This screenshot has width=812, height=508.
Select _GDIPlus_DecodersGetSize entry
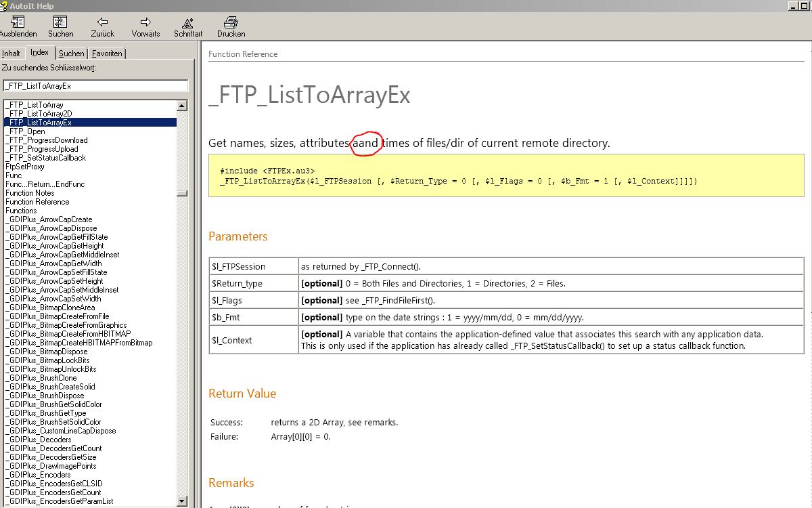[51, 457]
